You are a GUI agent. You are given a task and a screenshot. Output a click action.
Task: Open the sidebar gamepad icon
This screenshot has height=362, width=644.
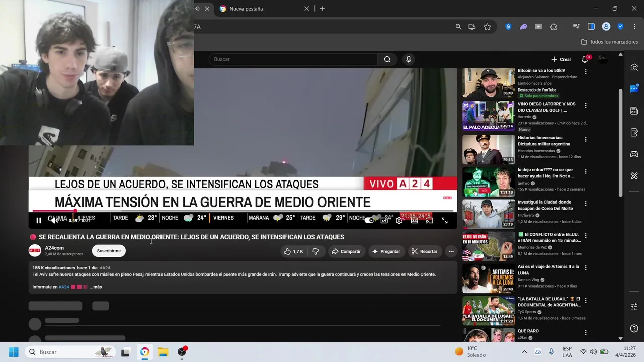(x=634, y=154)
